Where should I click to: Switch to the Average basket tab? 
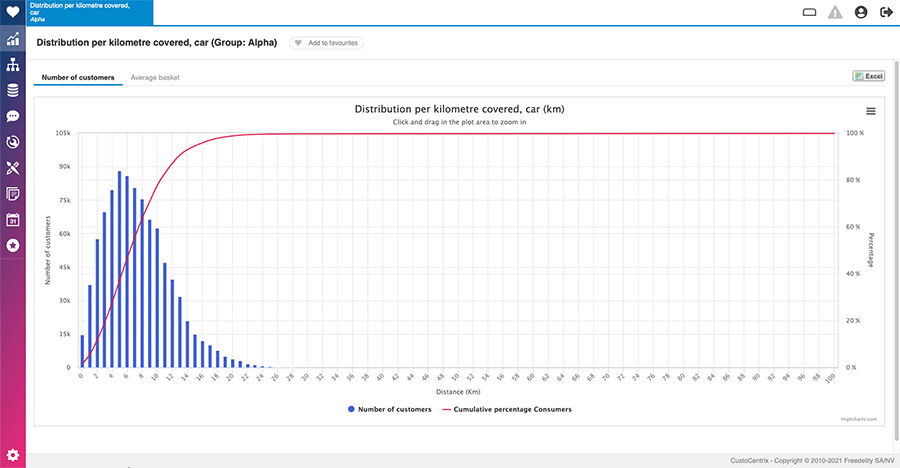point(155,77)
